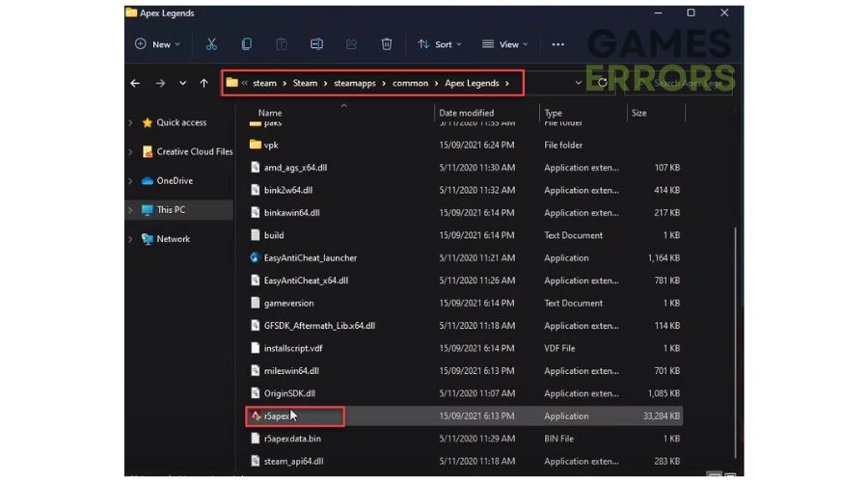
Task: Select the mileswin64.dll file name
Action: [291, 371]
